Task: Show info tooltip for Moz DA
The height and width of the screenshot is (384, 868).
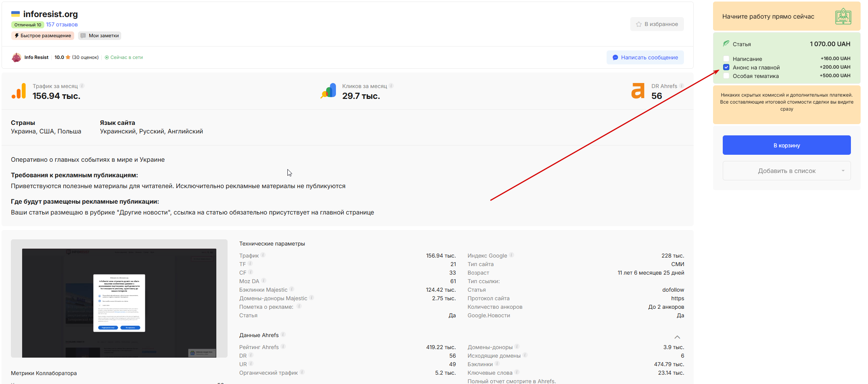Action: (x=263, y=281)
